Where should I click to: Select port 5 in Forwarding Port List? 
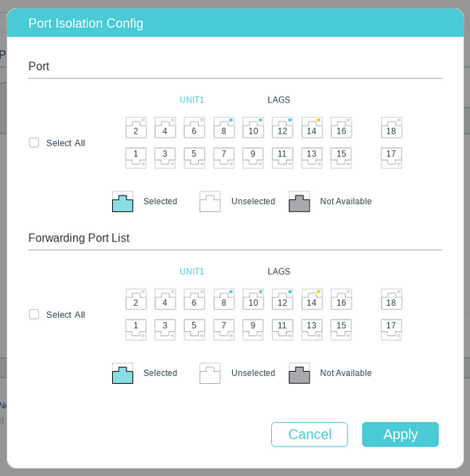(194, 330)
